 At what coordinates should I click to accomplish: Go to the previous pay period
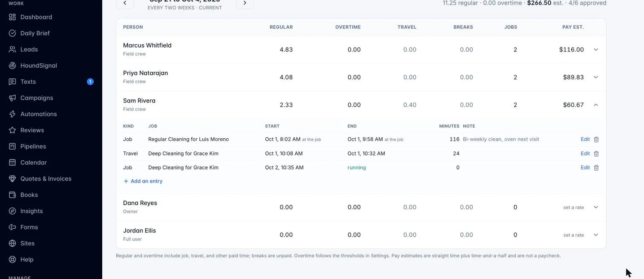pos(125,3)
